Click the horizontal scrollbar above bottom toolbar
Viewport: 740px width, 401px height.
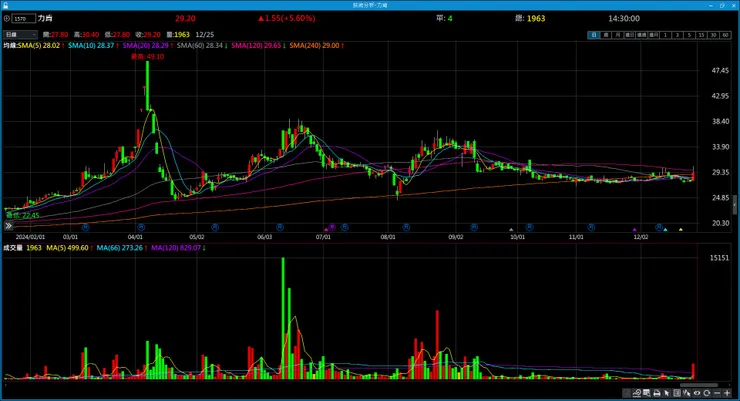click(699, 385)
